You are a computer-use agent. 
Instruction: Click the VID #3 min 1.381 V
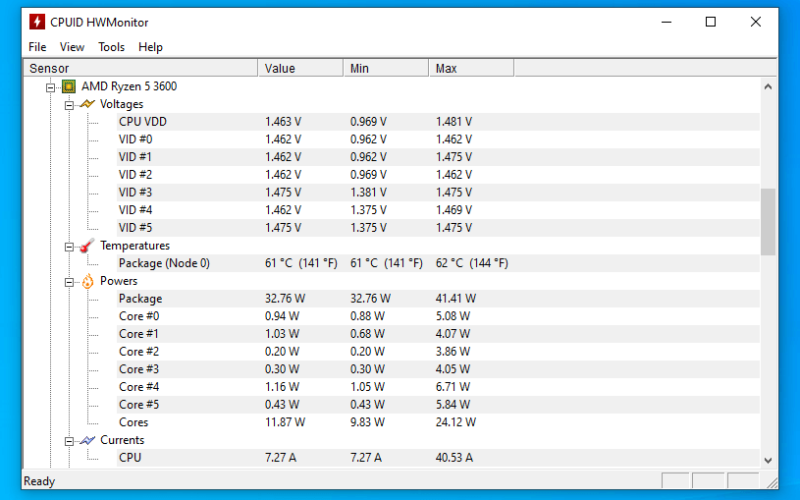pos(368,192)
